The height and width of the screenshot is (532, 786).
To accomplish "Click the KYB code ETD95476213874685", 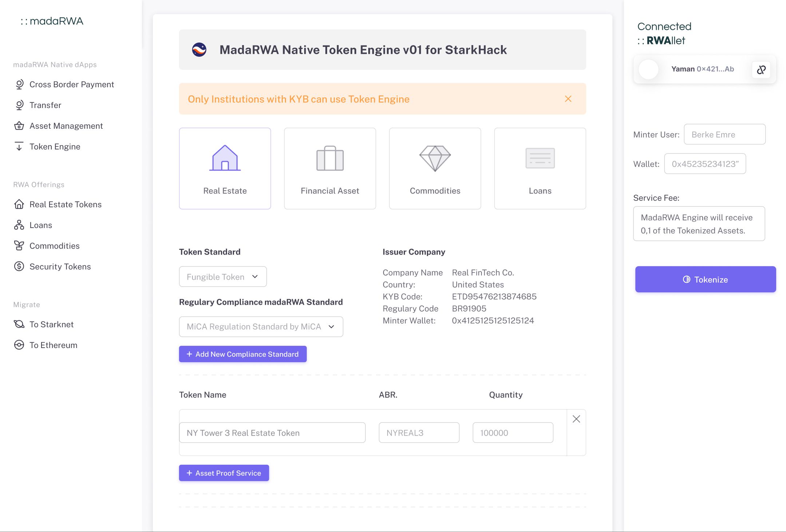I will click(494, 296).
